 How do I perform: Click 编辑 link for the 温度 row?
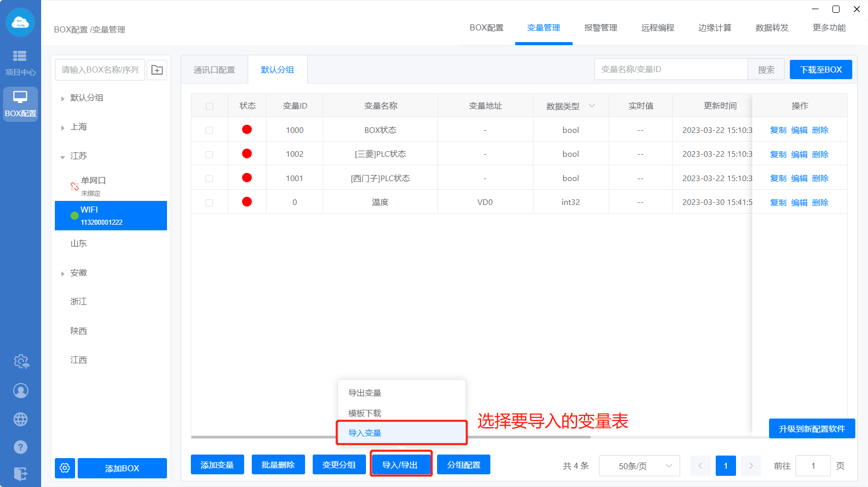tap(799, 203)
